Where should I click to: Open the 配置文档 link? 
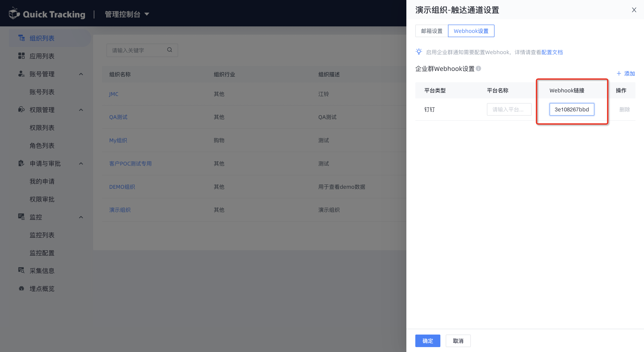point(552,52)
